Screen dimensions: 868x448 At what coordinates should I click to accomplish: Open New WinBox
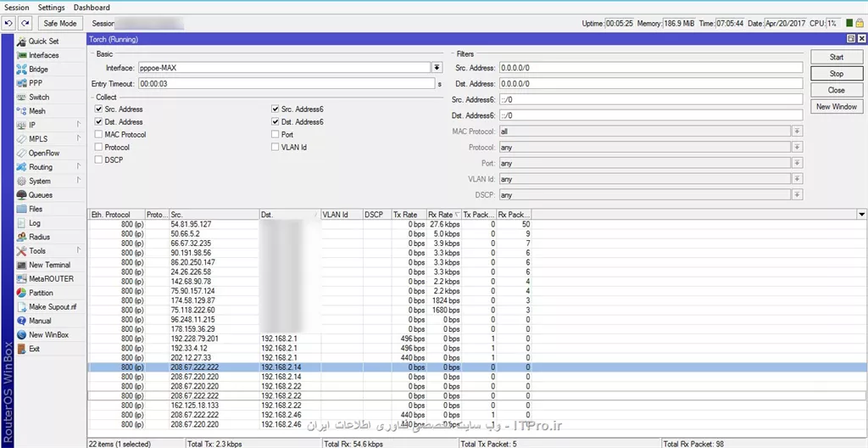(48, 335)
